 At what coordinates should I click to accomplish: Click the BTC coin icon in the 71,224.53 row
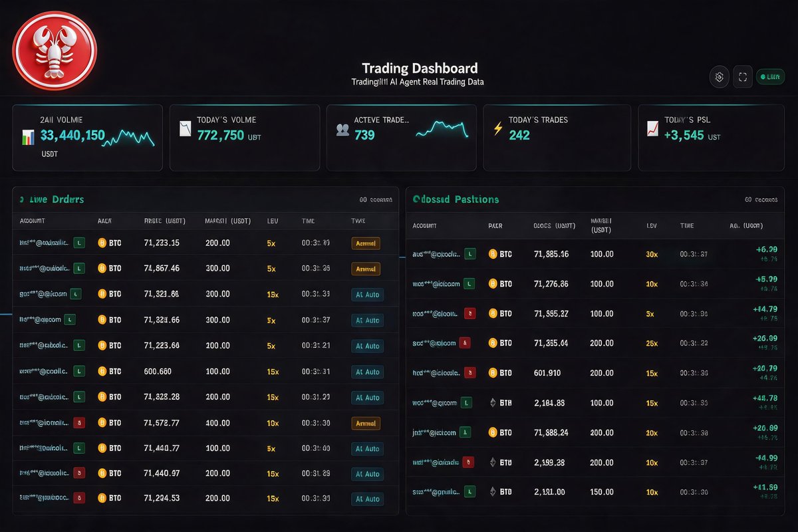(102, 498)
